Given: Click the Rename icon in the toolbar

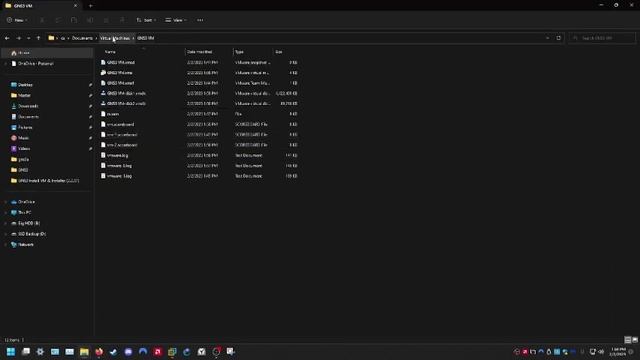Looking at the screenshot, I should click(x=90, y=20).
